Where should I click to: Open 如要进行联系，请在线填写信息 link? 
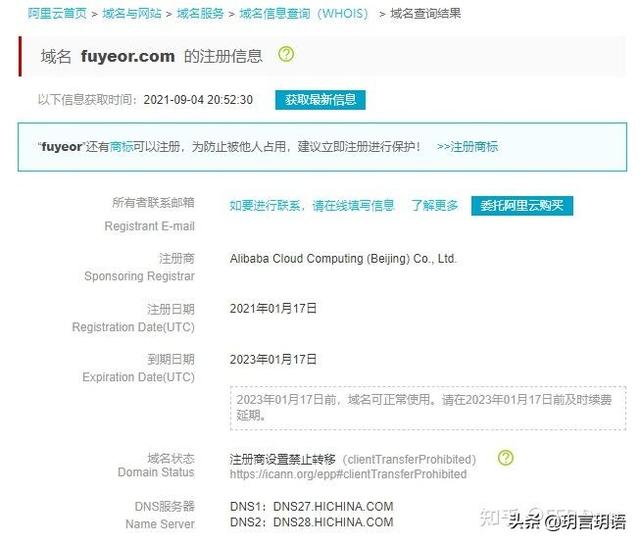pyautogui.click(x=312, y=205)
